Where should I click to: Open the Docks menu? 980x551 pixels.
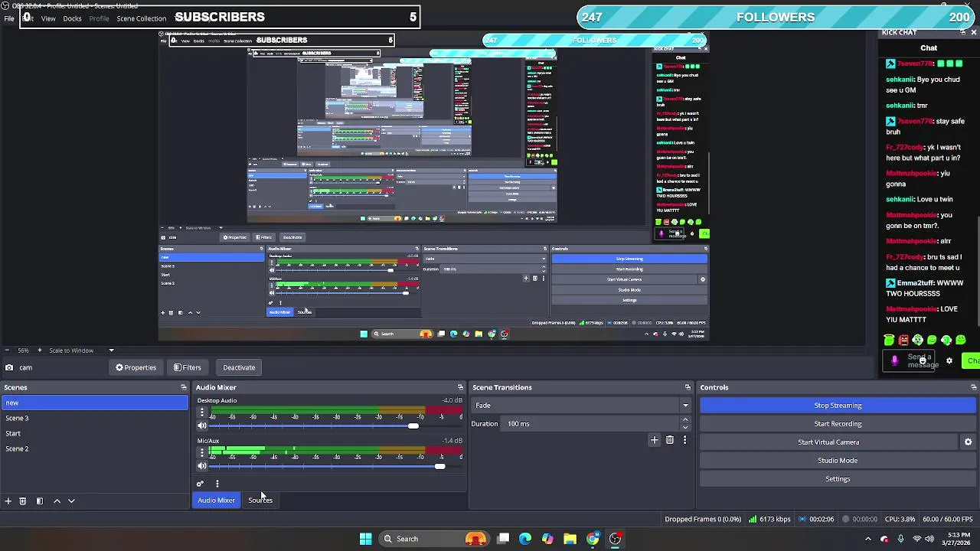72,18
